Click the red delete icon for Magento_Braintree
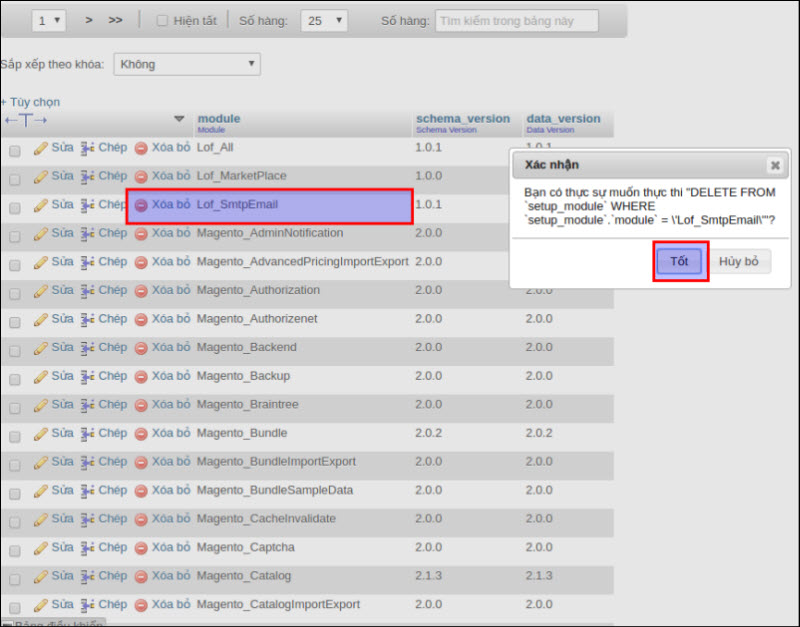 (141, 405)
